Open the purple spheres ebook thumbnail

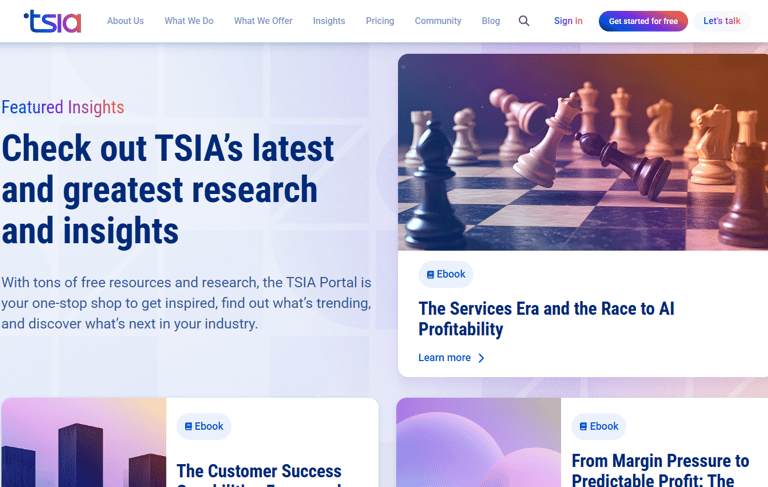click(x=479, y=442)
